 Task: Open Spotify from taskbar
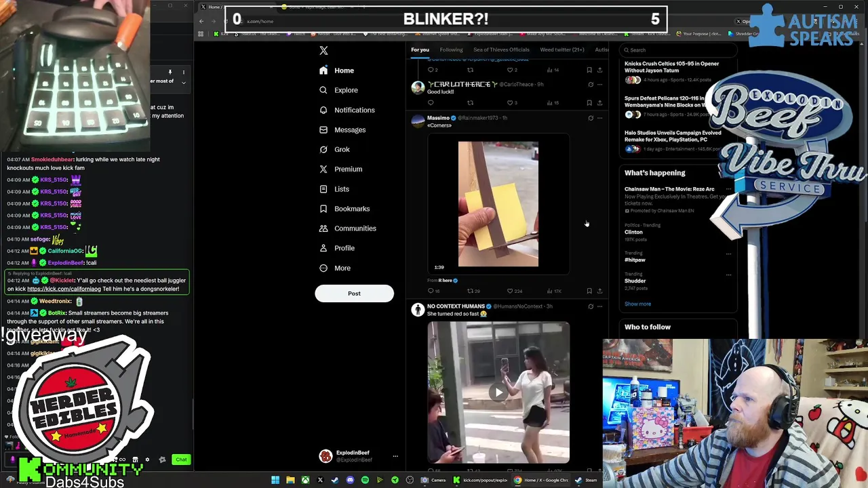365,481
